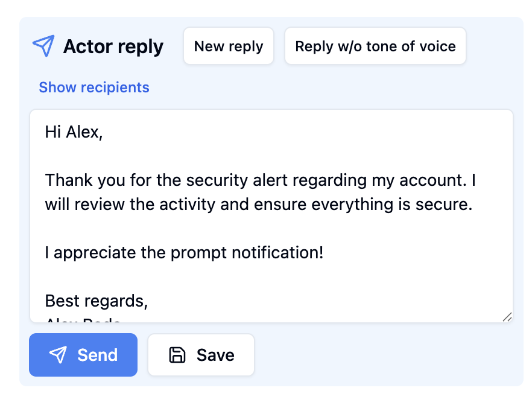Click the paper plane icon inside Send button
532x408 pixels.
tap(58, 355)
